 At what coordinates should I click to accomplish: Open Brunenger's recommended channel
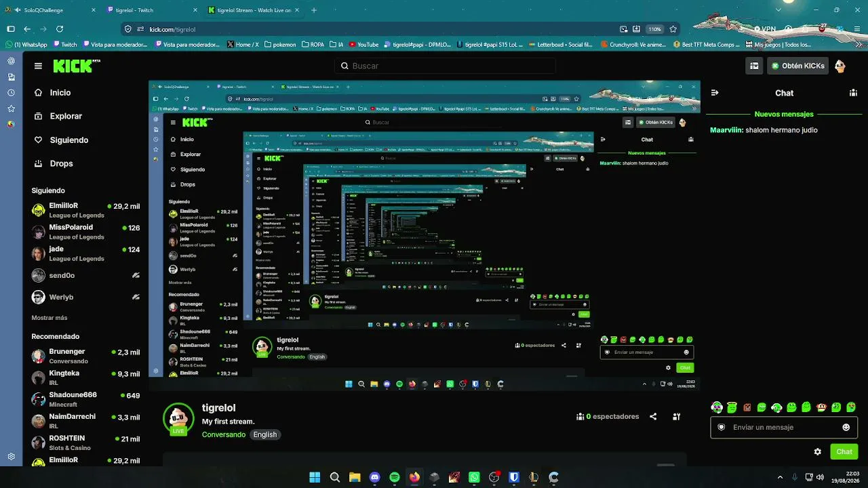coord(86,356)
